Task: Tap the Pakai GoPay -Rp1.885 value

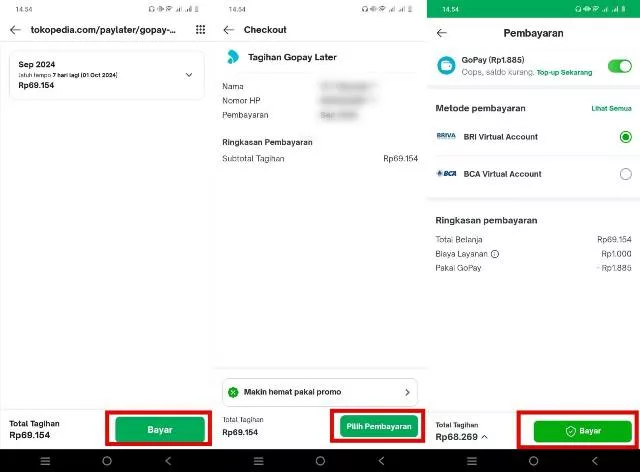Action: coord(615,268)
